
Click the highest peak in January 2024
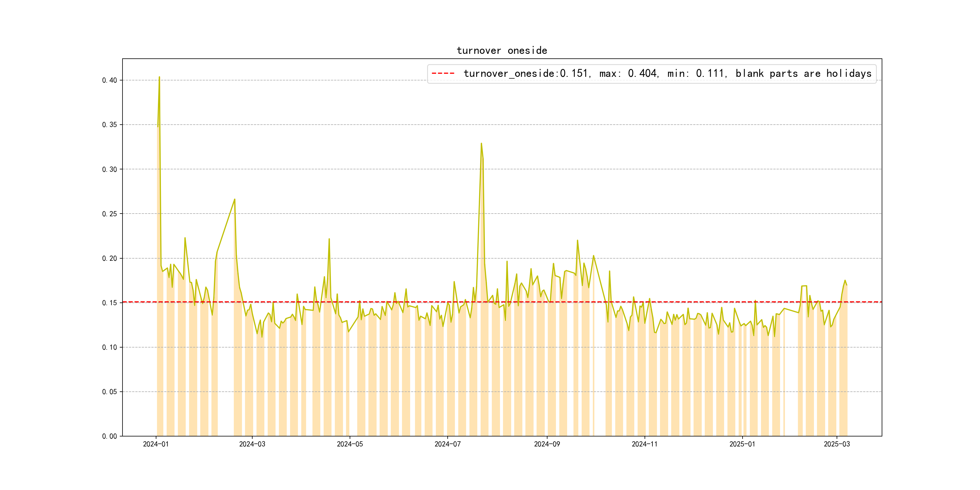coord(159,77)
